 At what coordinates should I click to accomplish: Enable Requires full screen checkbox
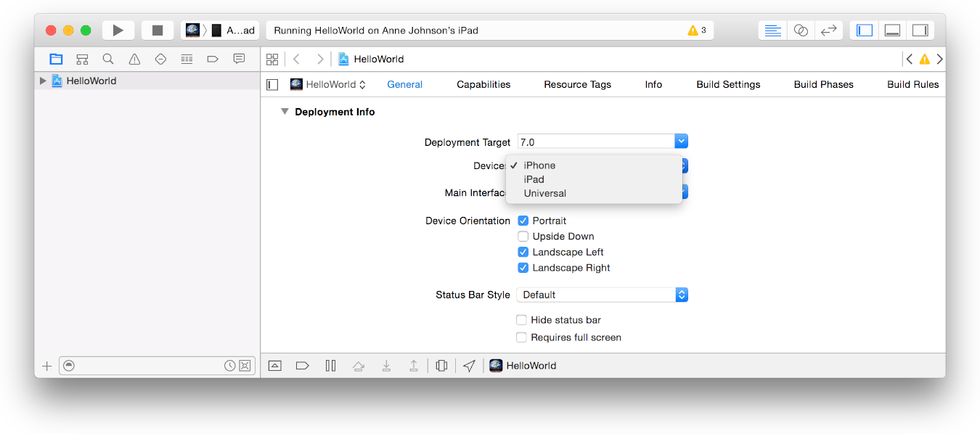[521, 337]
